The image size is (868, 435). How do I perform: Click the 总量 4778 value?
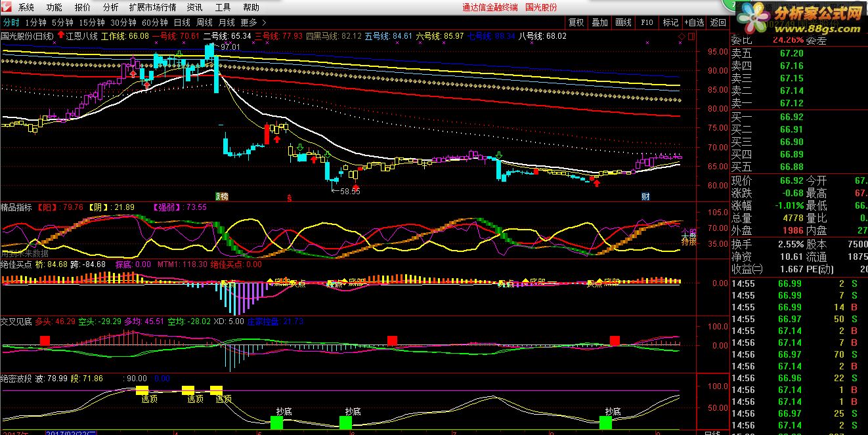coord(792,218)
